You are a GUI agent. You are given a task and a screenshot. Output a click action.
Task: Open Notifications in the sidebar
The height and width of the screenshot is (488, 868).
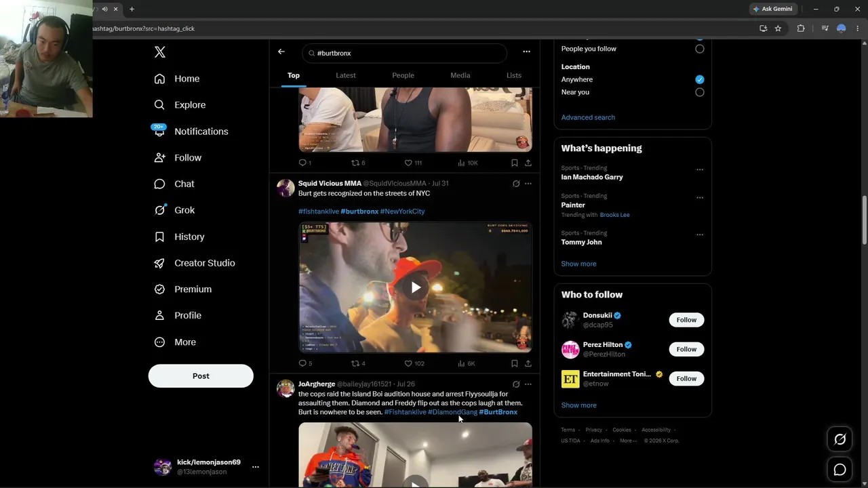[191, 131]
